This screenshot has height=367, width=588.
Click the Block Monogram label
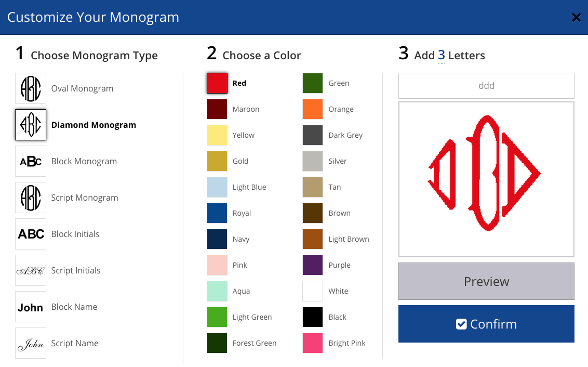coord(84,161)
